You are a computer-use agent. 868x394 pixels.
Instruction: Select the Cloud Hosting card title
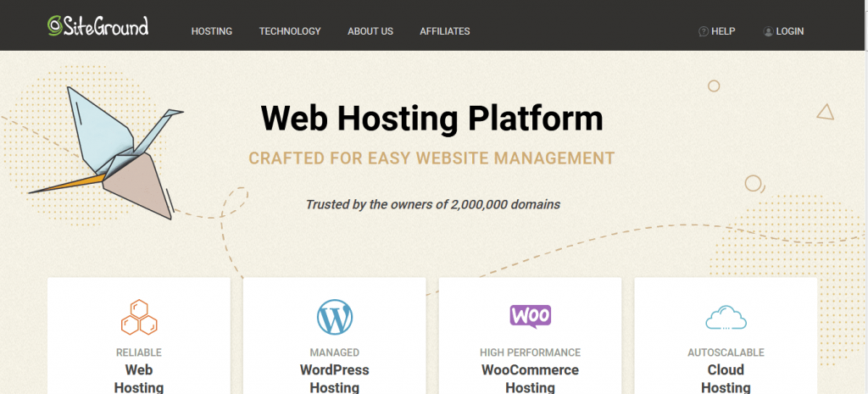pos(726,379)
